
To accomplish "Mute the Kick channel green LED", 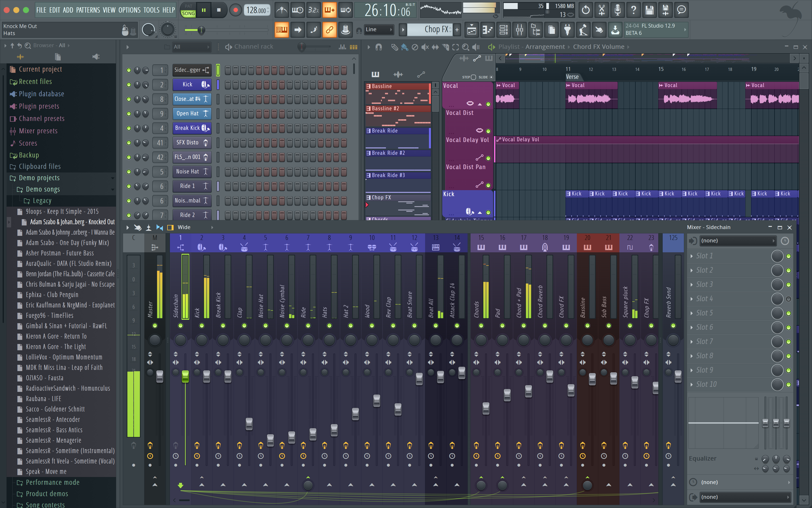I will 129,85.
